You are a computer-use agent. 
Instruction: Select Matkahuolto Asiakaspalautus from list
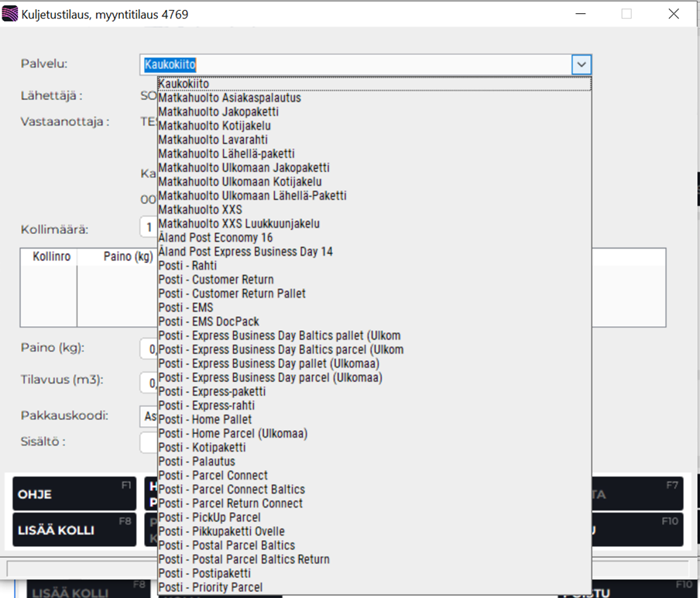(x=229, y=98)
